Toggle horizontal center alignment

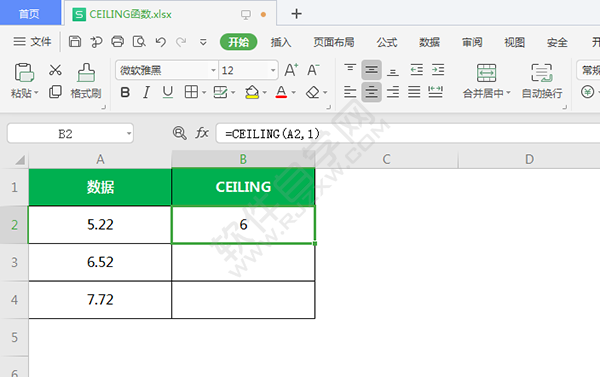(x=371, y=92)
